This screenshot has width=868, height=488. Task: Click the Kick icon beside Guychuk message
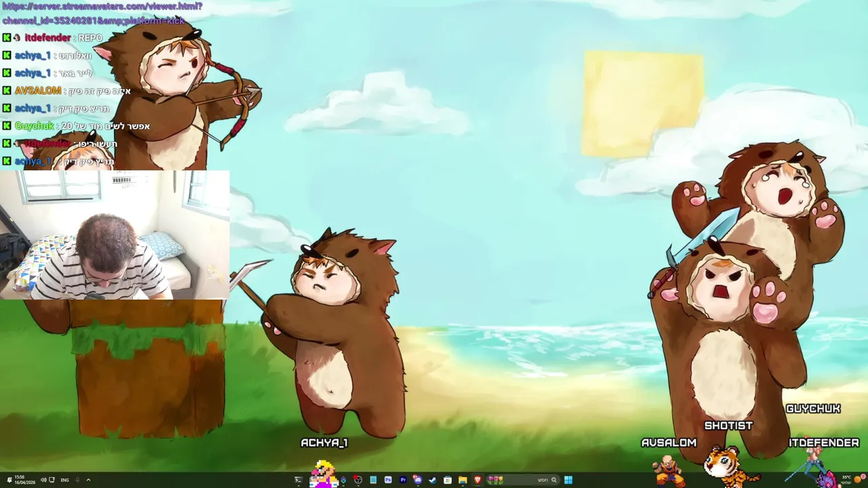[x=7, y=126]
